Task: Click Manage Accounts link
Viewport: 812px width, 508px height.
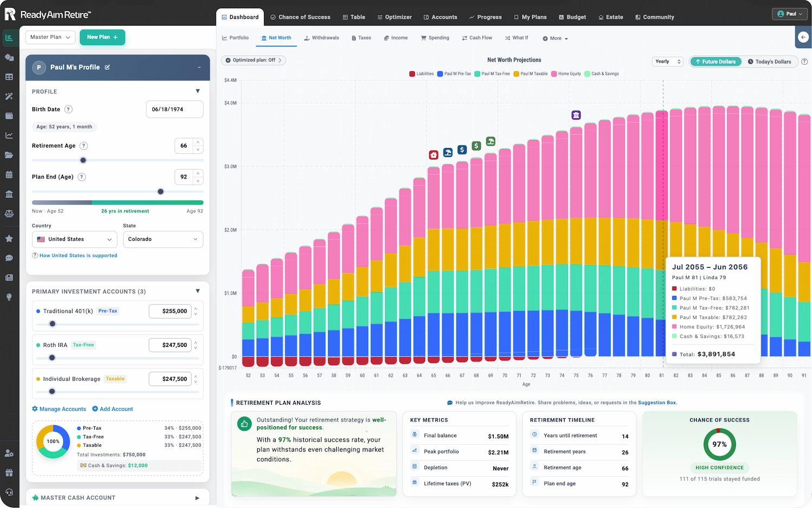Action: [x=59, y=409]
